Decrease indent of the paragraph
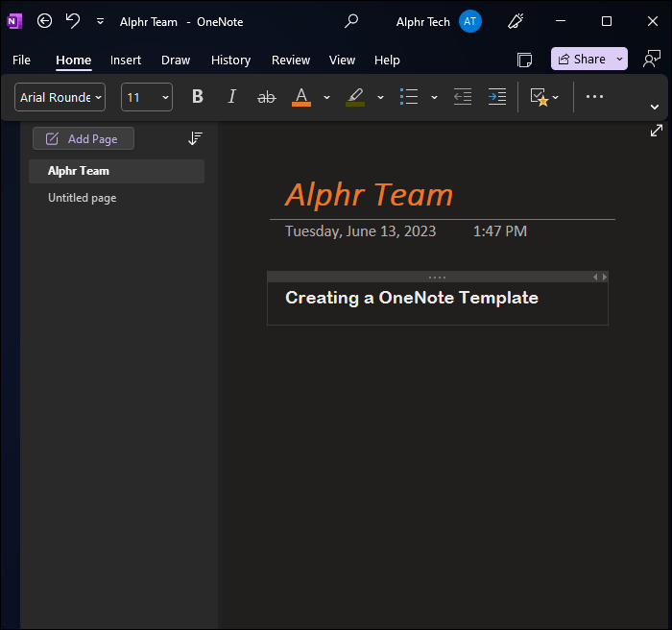The width and height of the screenshot is (672, 630). pos(463,97)
